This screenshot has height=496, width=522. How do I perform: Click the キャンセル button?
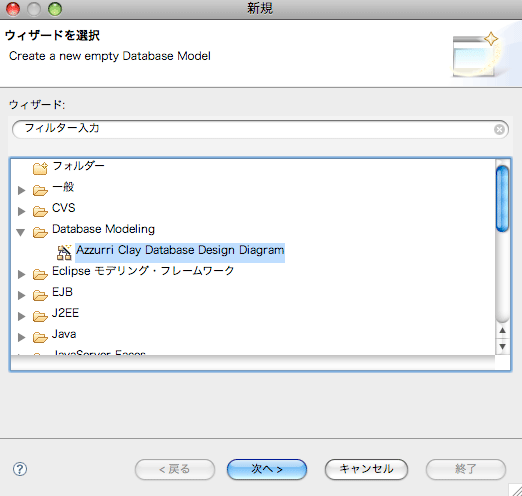click(x=366, y=469)
